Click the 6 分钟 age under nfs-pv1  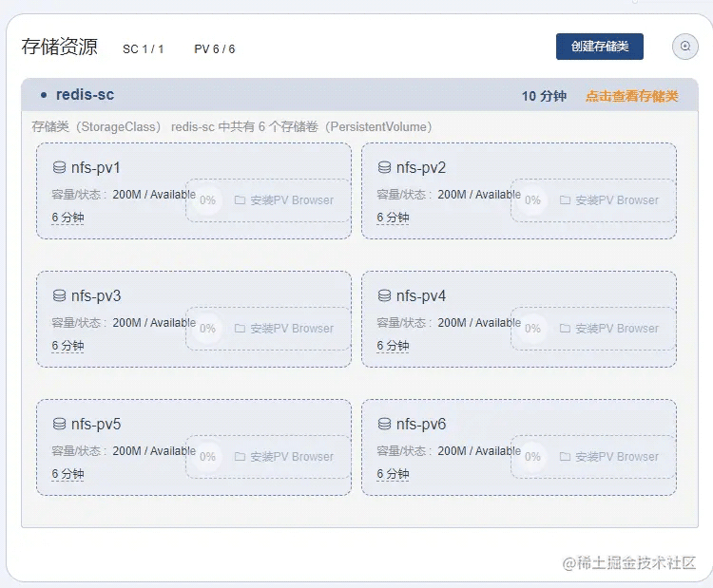tap(67, 218)
